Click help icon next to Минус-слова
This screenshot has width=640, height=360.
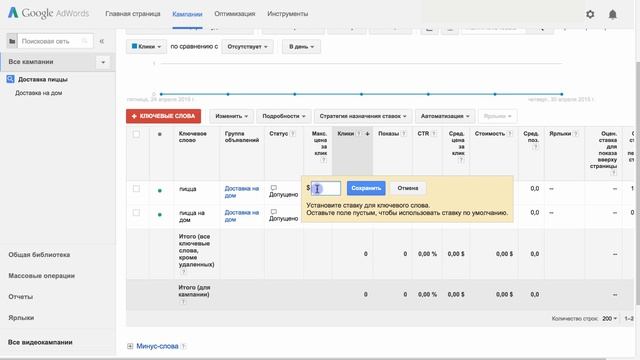click(x=183, y=346)
